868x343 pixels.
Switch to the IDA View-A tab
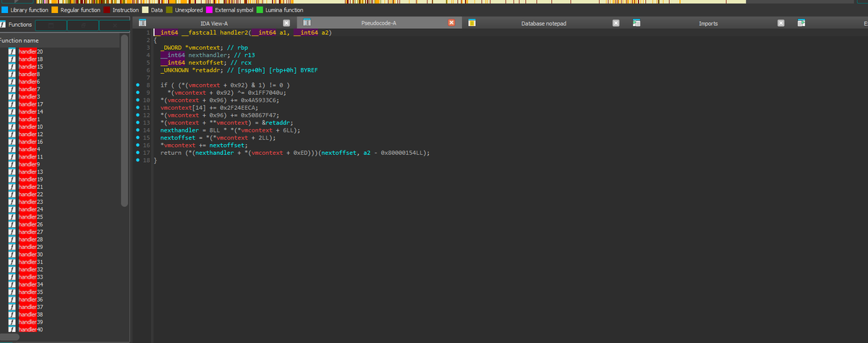213,24
